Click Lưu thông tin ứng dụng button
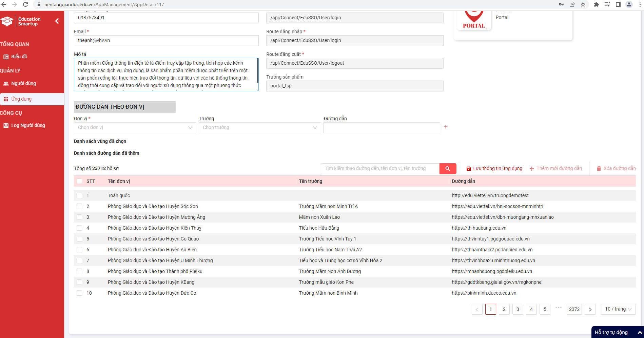The width and height of the screenshot is (644, 338). pos(494,169)
